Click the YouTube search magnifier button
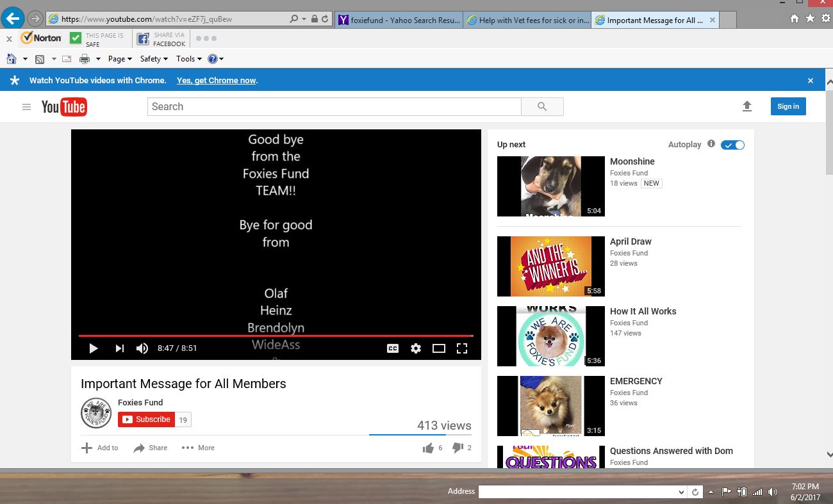833x504 pixels. [x=542, y=106]
